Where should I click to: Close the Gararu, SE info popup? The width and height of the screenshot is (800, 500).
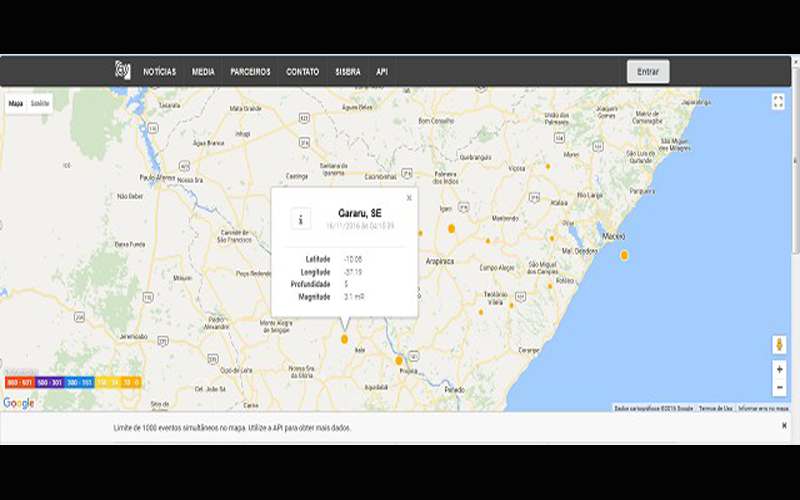pos(408,198)
